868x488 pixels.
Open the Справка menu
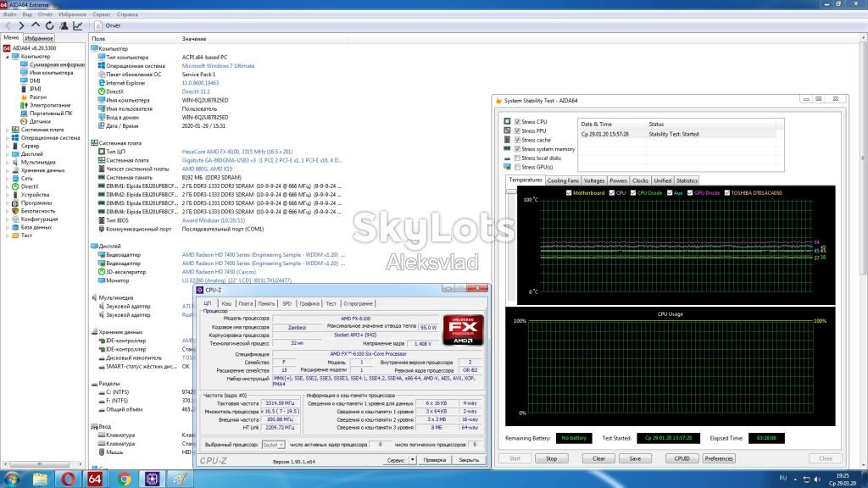point(127,14)
